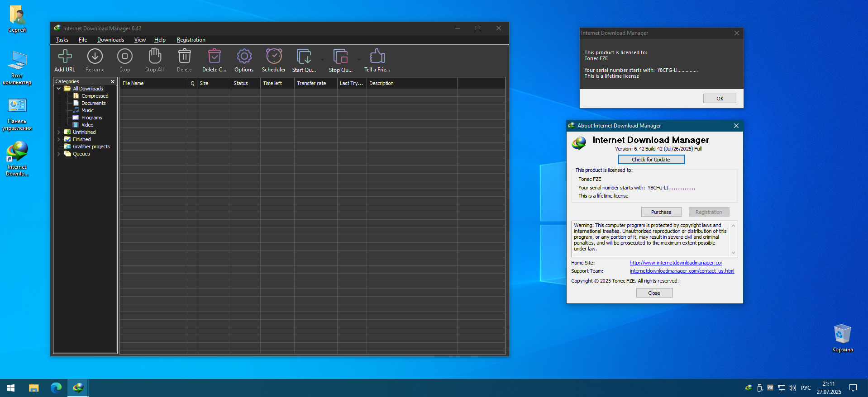Launch Microsoft Edge from taskbar
The height and width of the screenshot is (397, 868).
(56, 388)
